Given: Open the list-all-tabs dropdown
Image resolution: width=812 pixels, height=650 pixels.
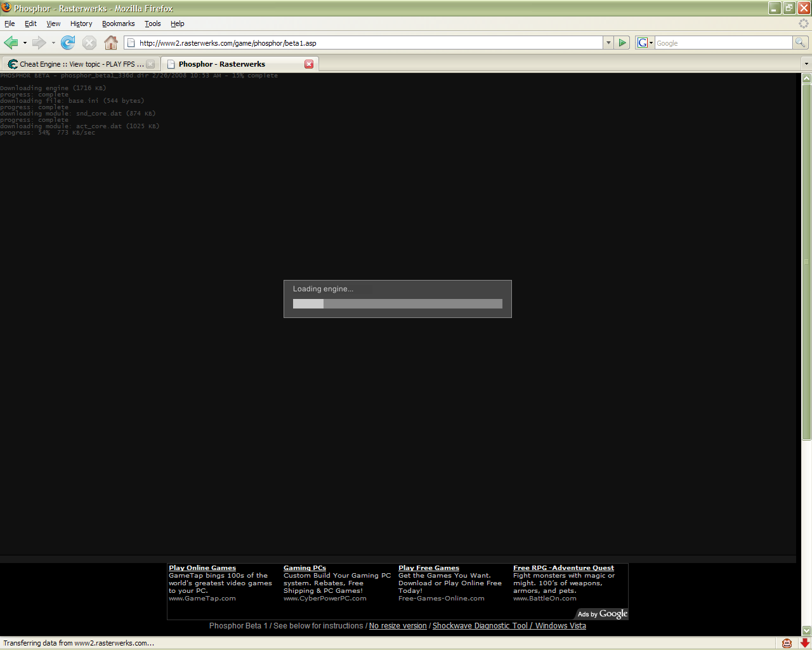Looking at the screenshot, I should (806, 63).
